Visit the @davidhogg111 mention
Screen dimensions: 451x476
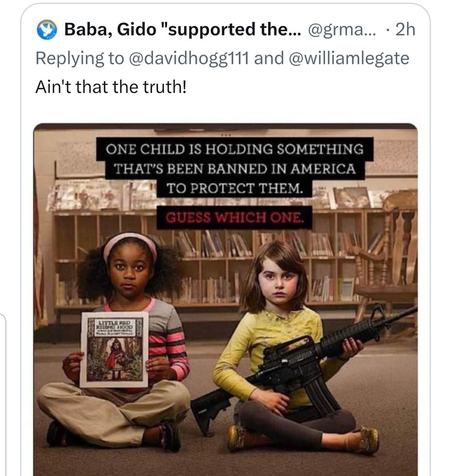point(189,58)
